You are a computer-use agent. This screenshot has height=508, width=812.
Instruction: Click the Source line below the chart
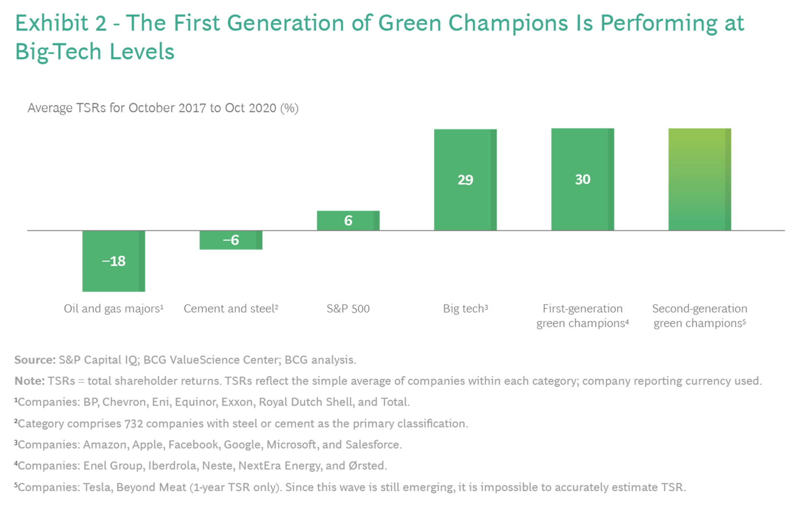coord(185,360)
